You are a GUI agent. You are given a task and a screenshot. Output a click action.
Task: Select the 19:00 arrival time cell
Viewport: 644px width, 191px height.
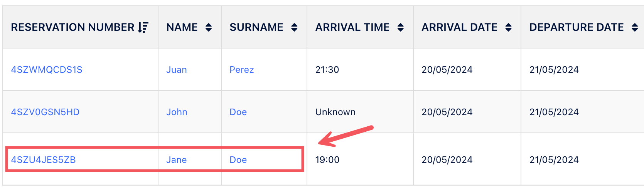(x=327, y=160)
